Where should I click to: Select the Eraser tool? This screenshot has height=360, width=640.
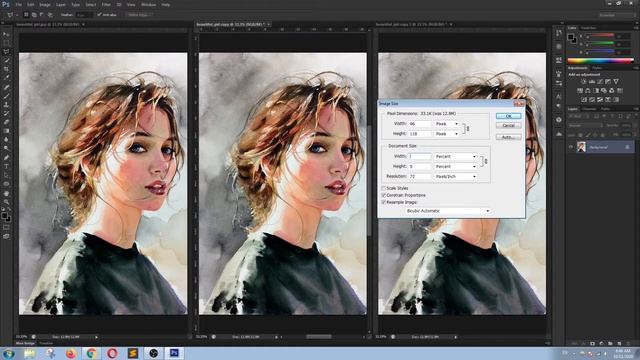[6, 122]
